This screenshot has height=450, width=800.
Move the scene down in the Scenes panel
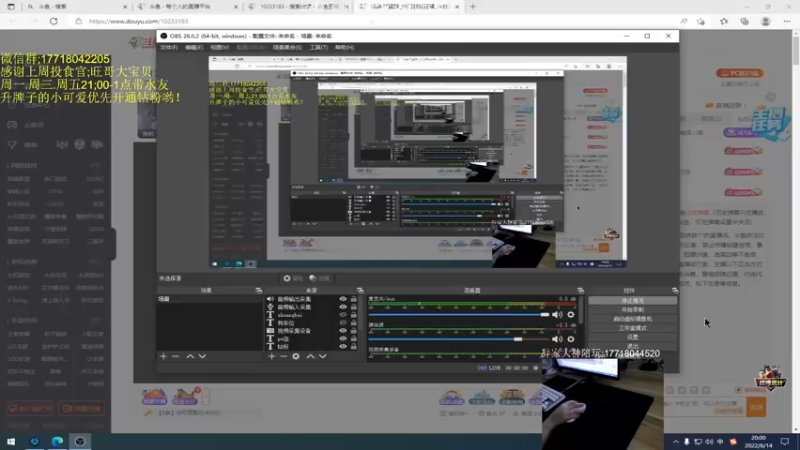[x=202, y=356]
